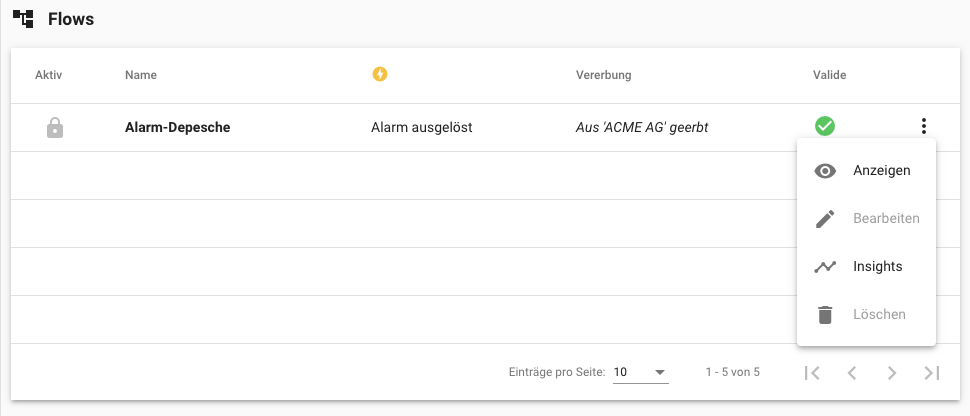970x416 pixels.
Task: Go to the first page of results
Action: [x=812, y=373]
